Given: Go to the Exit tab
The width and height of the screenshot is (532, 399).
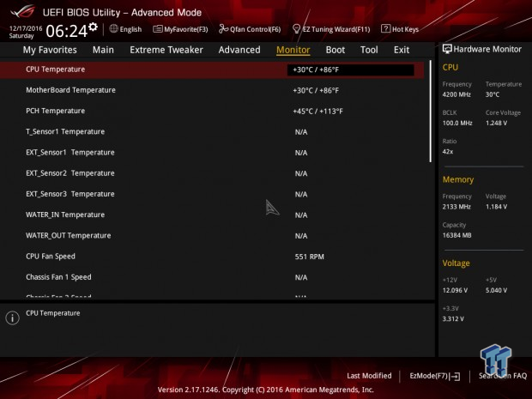Looking at the screenshot, I should tap(402, 50).
